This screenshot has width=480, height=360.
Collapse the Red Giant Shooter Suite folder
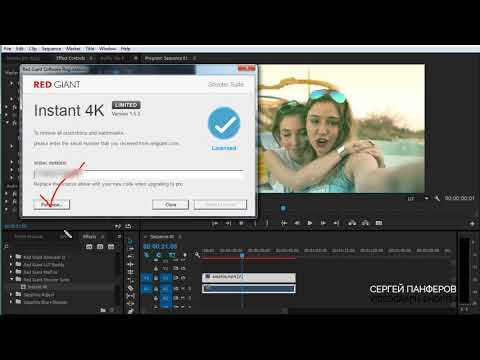pos(11,279)
